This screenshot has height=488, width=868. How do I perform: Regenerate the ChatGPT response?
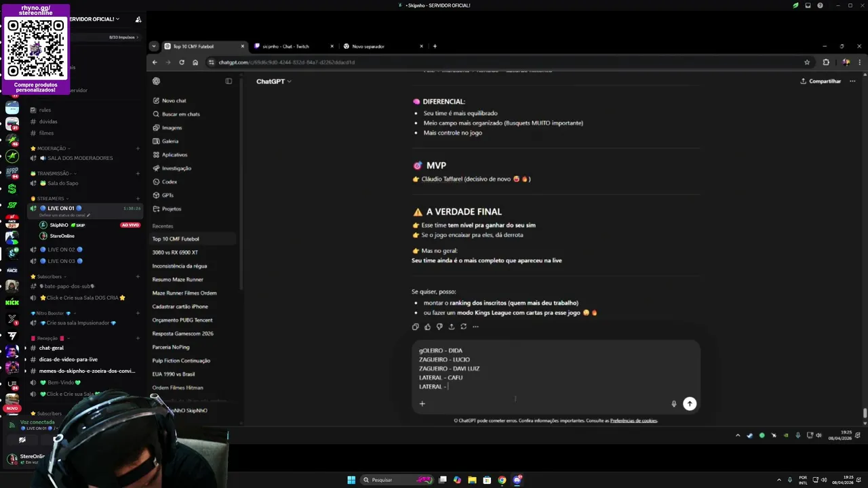464,327
